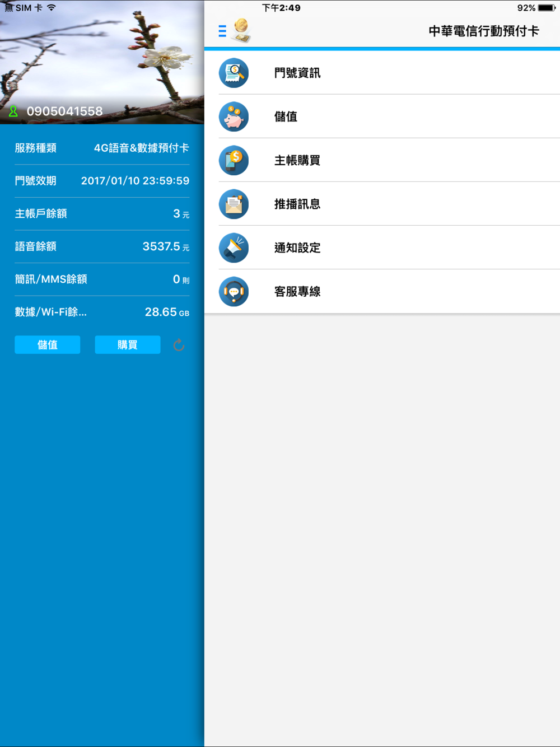Tap the 數據/Wi-Fi餘... label
The width and height of the screenshot is (560, 747).
51,312
